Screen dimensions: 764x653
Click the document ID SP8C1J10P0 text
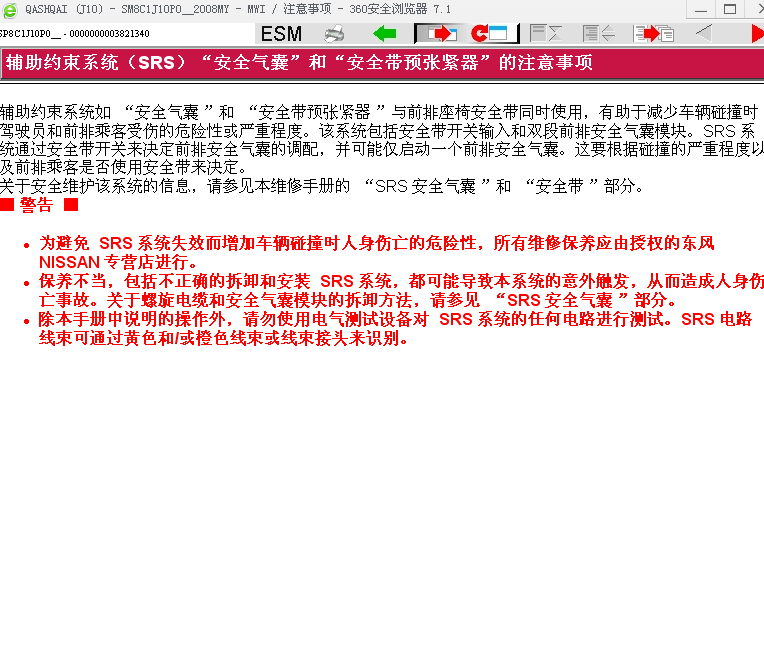[75, 34]
